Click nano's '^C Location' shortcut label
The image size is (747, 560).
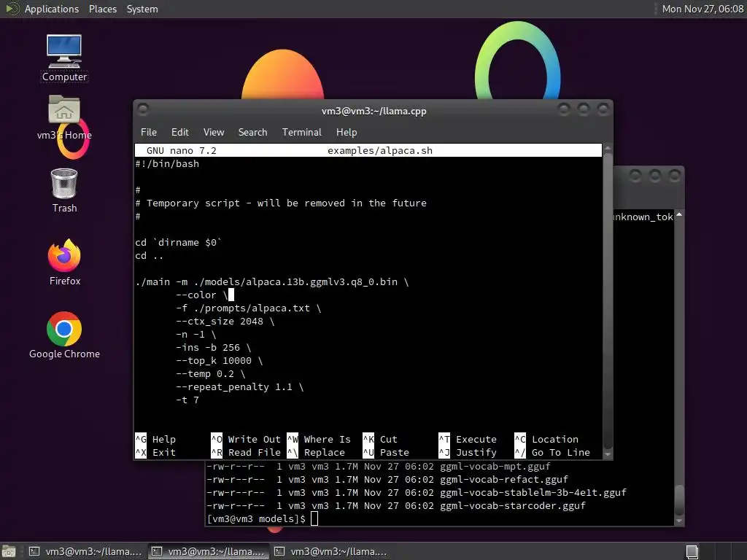tap(546, 440)
